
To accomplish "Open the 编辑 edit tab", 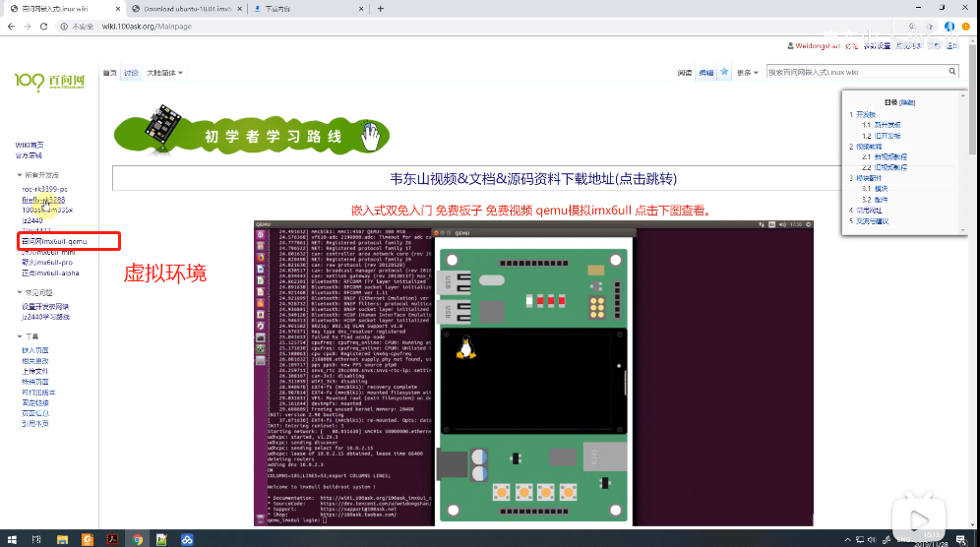I will tap(706, 73).
